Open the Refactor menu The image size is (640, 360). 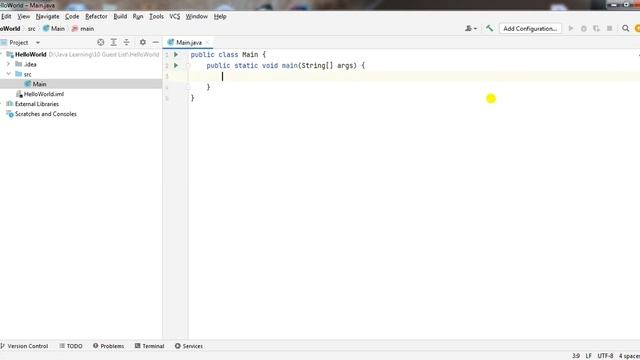point(96,16)
